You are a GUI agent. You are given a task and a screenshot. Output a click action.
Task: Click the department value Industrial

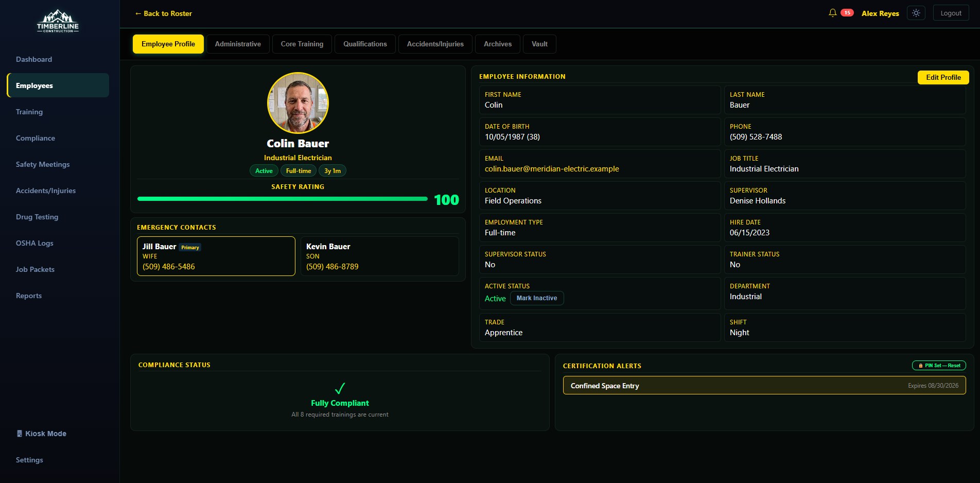click(745, 297)
